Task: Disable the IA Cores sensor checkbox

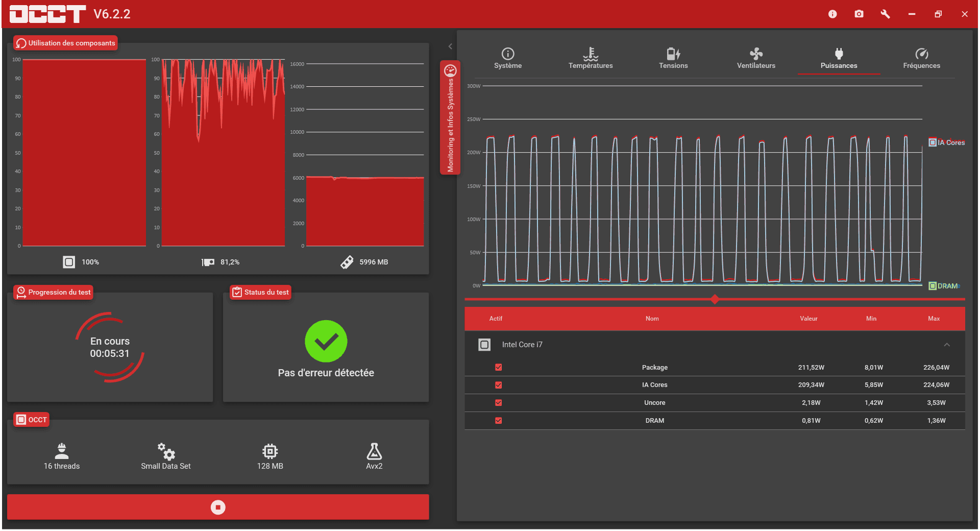Action: point(499,385)
